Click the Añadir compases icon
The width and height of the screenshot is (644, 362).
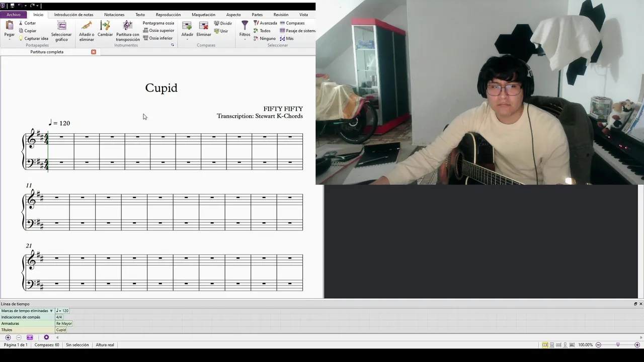click(187, 26)
